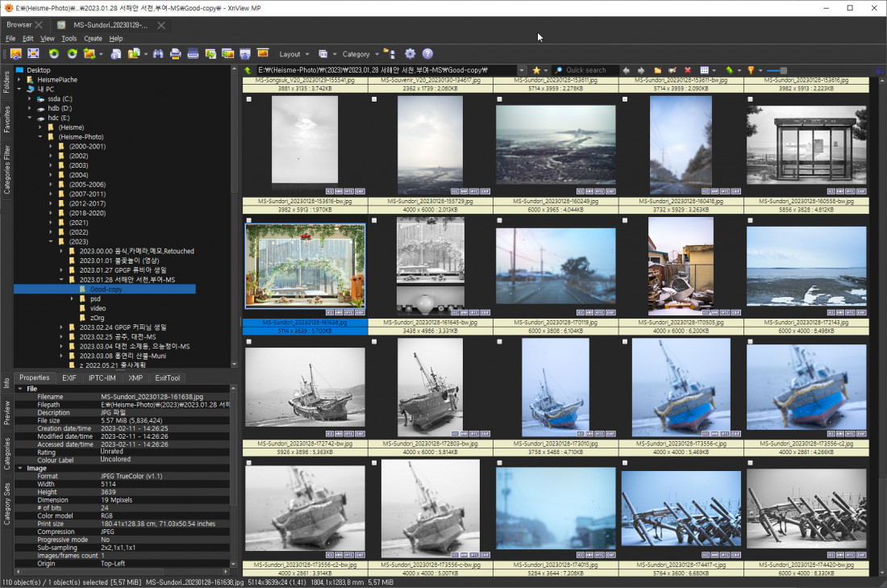Click the Print icon in toolbar
This screenshot has height=588, width=887.
click(175, 54)
